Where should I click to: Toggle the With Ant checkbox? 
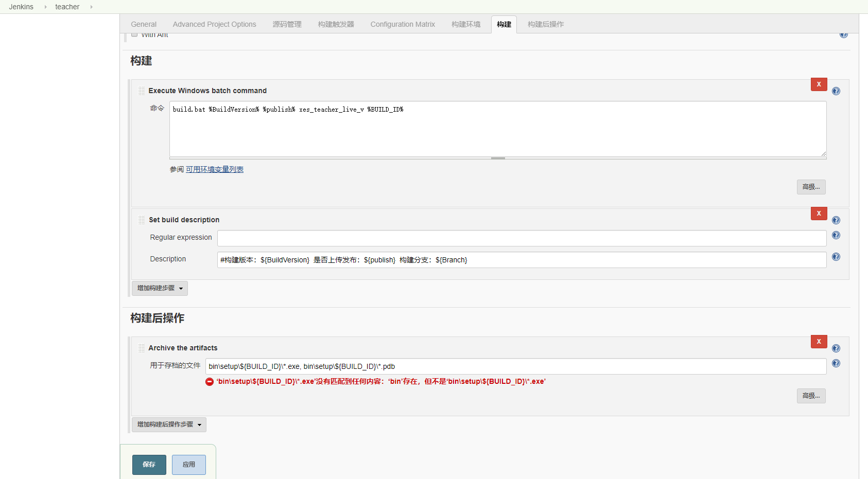tap(134, 34)
